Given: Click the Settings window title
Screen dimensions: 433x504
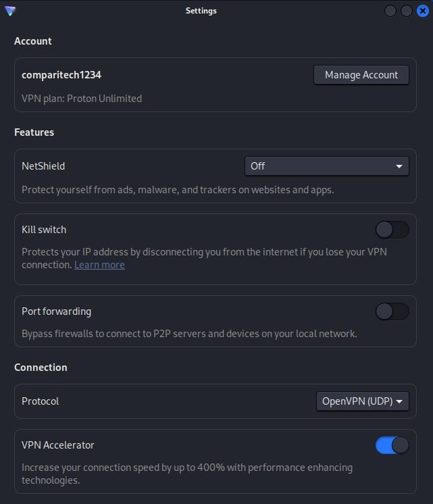Looking at the screenshot, I should [x=201, y=11].
